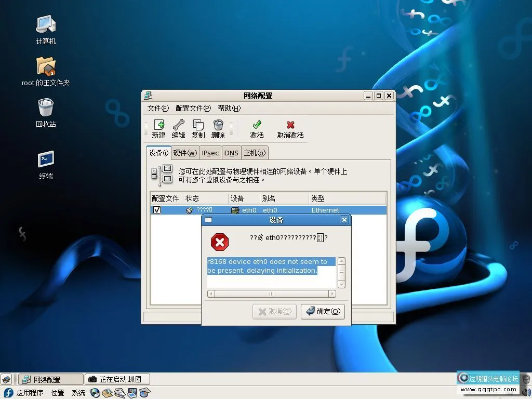Image resolution: width=532 pixels, height=399 pixels.
Task: Click the volume icon in the system tray
Action: pos(526,391)
